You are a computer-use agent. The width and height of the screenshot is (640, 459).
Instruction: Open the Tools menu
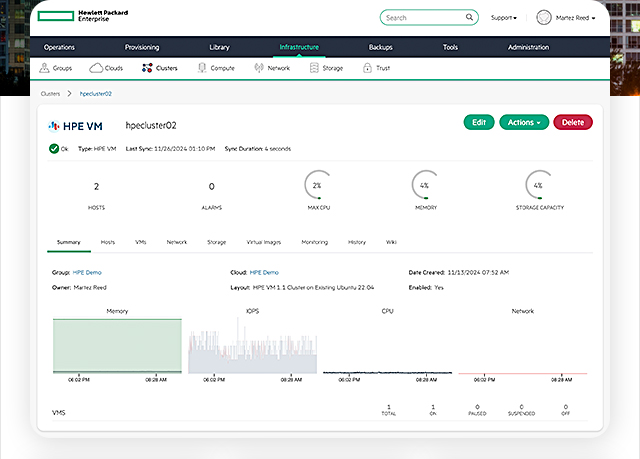click(x=450, y=47)
